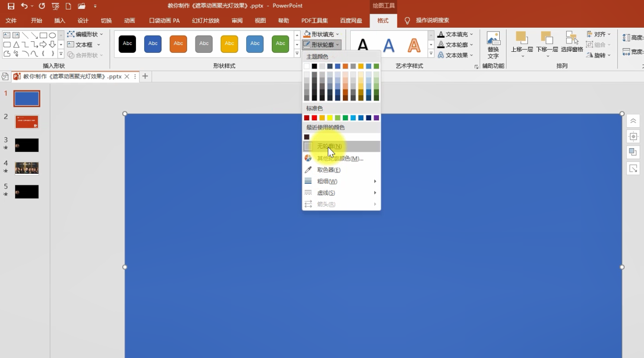
Task: Click the Redo icon in title bar
Action: point(42,6)
